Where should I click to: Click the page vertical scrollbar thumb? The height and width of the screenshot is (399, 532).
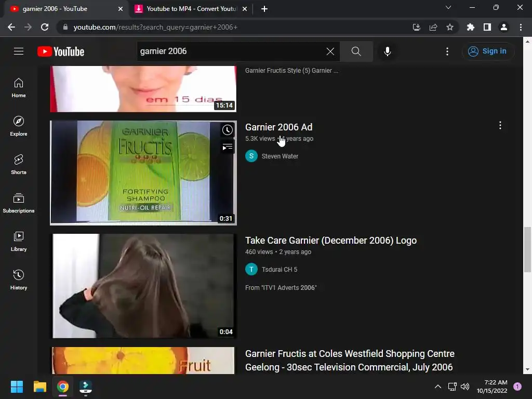tap(527, 249)
